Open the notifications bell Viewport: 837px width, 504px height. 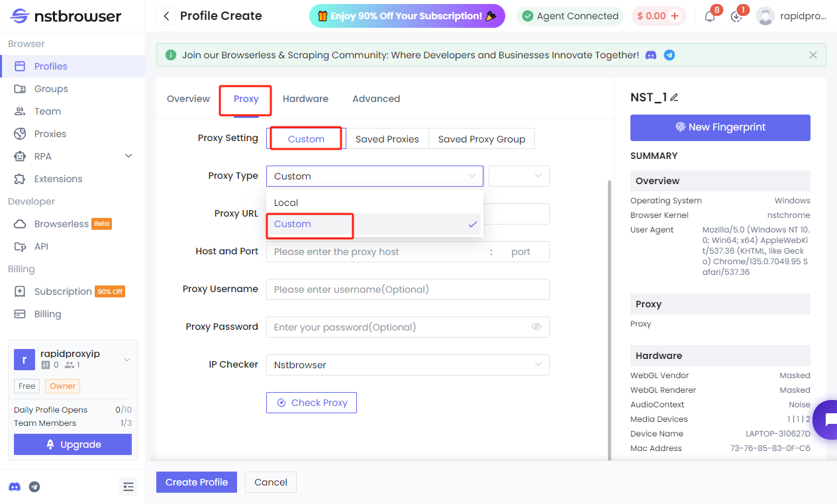coord(710,17)
